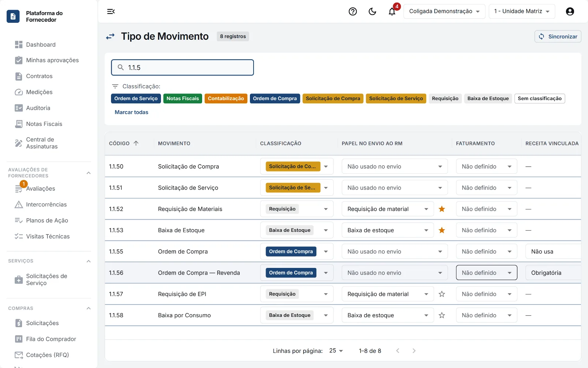Click Central de Assinaturas icon
Image resolution: width=588 pixels, height=368 pixels.
coord(19,143)
